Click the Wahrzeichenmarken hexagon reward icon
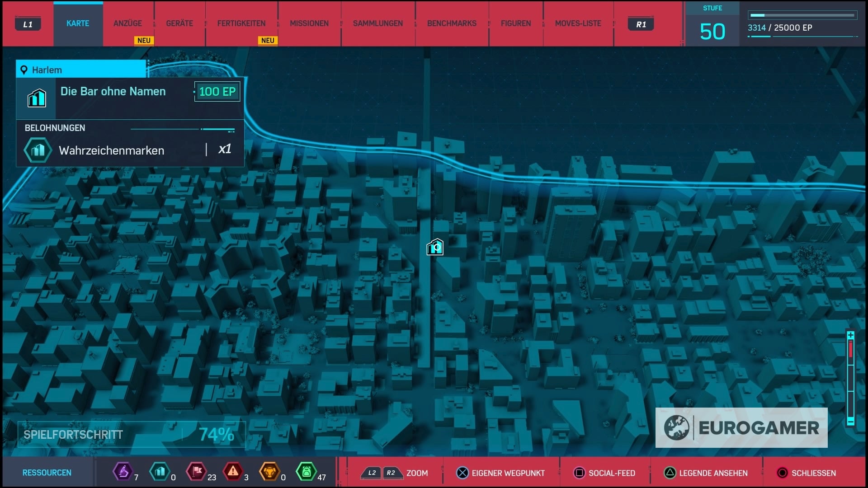This screenshot has width=868, height=488. tap(38, 150)
